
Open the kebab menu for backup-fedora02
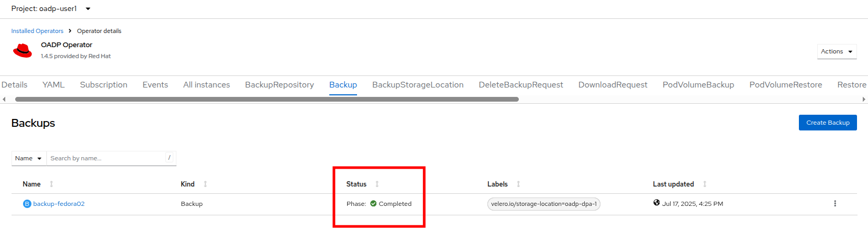834,204
